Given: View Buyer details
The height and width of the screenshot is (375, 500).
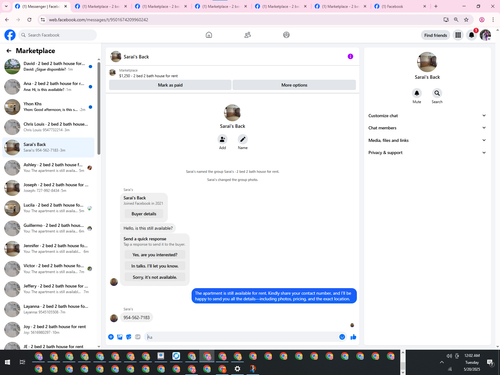Looking at the screenshot, I should coord(144,214).
